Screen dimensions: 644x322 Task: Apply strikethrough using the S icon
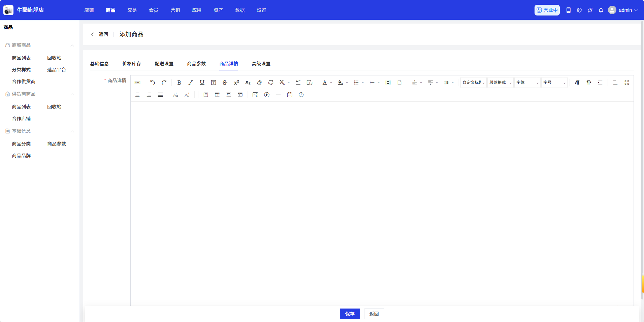click(x=225, y=83)
